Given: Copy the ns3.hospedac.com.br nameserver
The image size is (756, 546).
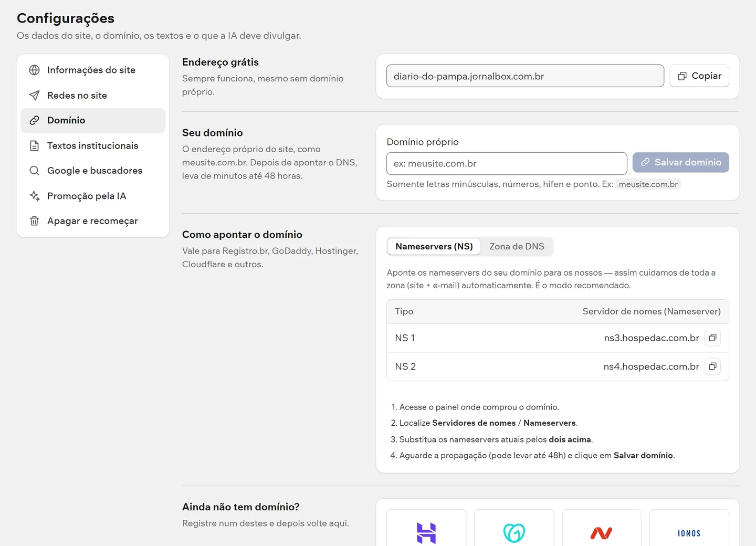Looking at the screenshot, I should pyautogui.click(x=712, y=338).
